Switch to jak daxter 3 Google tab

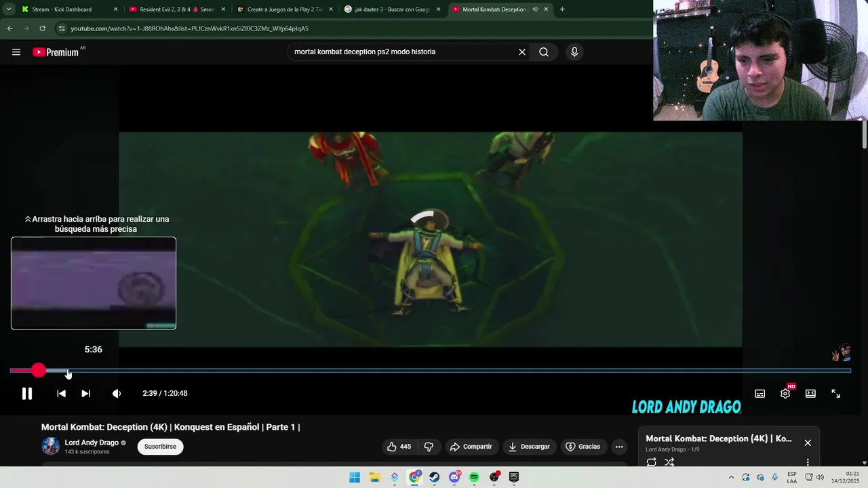tap(392, 9)
